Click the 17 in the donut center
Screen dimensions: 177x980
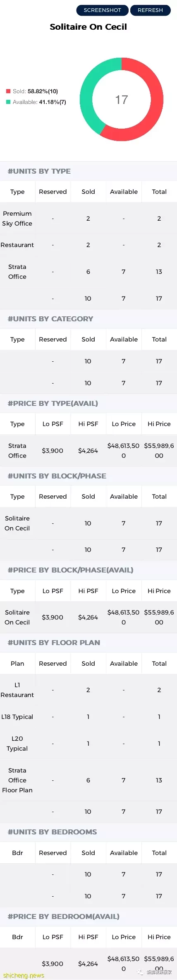pos(122,99)
